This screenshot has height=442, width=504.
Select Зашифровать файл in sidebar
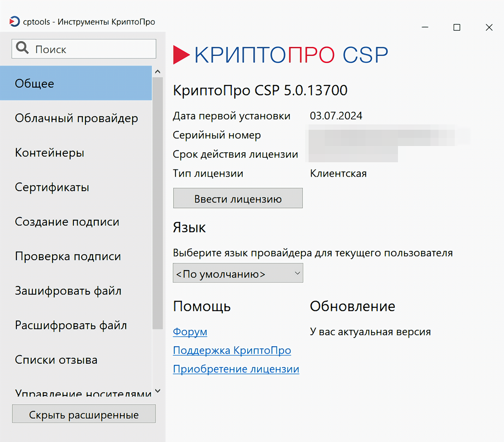(76, 291)
